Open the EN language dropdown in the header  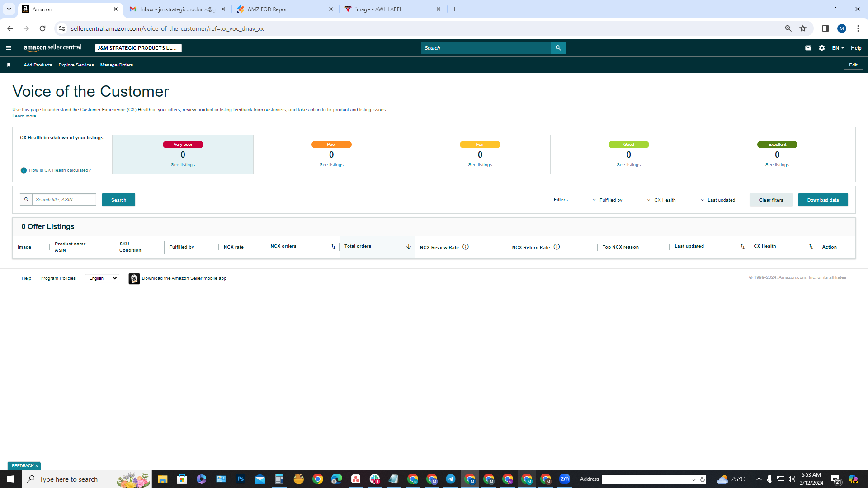pyautogui.click(x=838, y=48)
